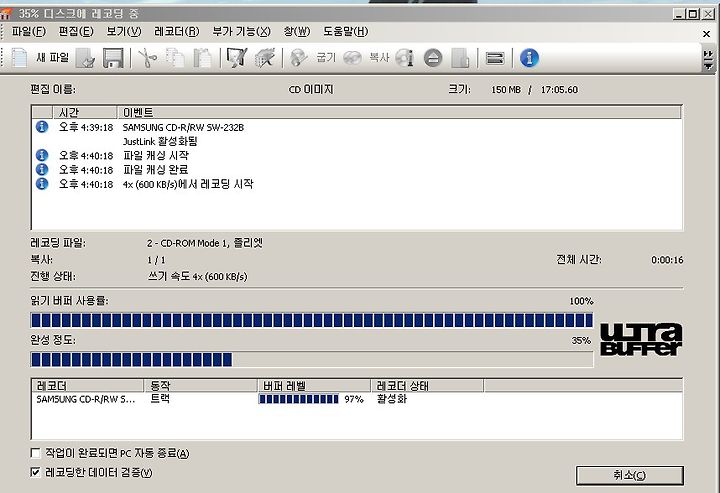Click the Burn (굽기) disc icon
720x493 pixels.
(299, 58)
